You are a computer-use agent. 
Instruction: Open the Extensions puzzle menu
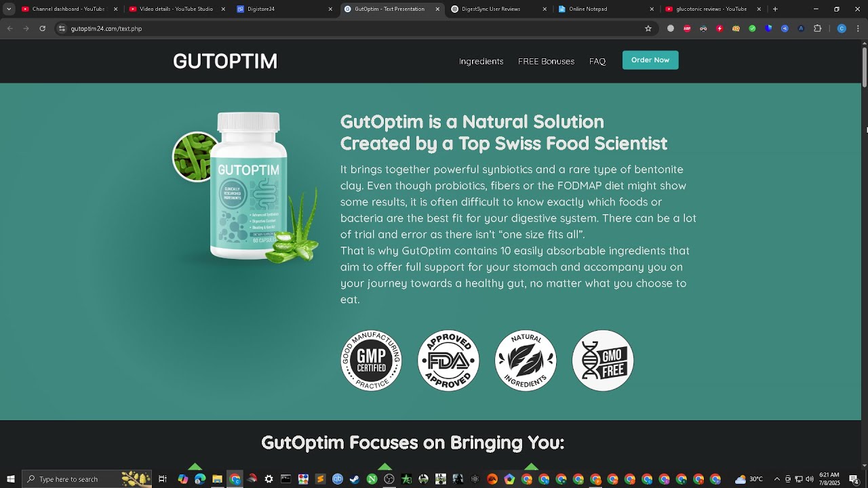click(x=817, y=28)
